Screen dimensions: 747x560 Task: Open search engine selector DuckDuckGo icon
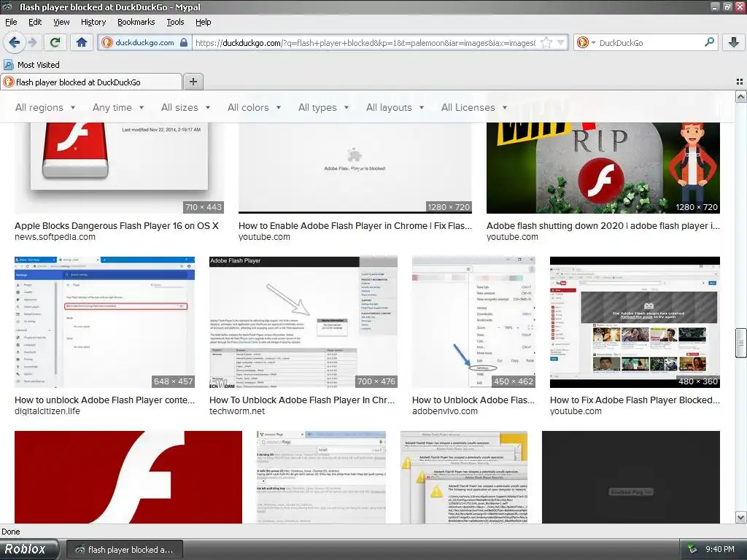pos(586,43)
